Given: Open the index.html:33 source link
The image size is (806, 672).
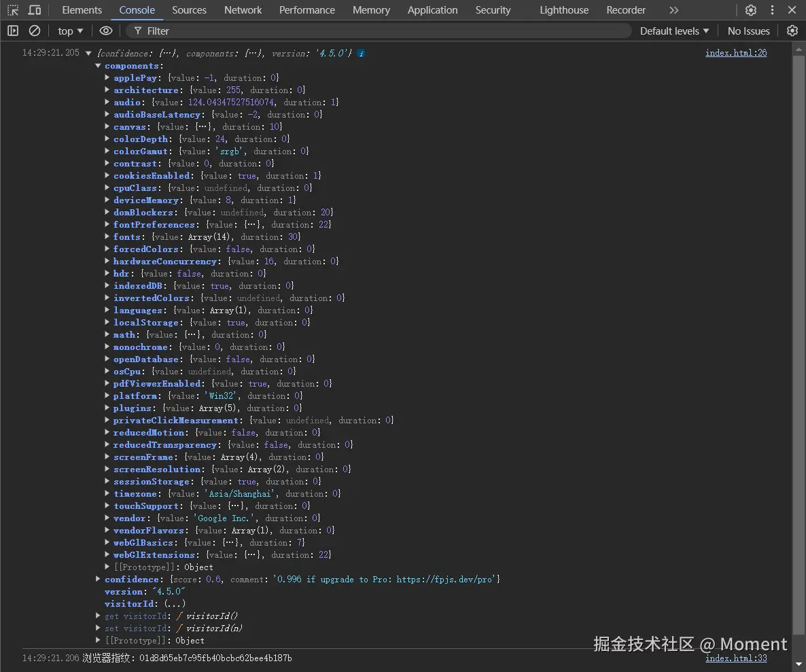Looking at the screenshot, I should pos(735,658).
